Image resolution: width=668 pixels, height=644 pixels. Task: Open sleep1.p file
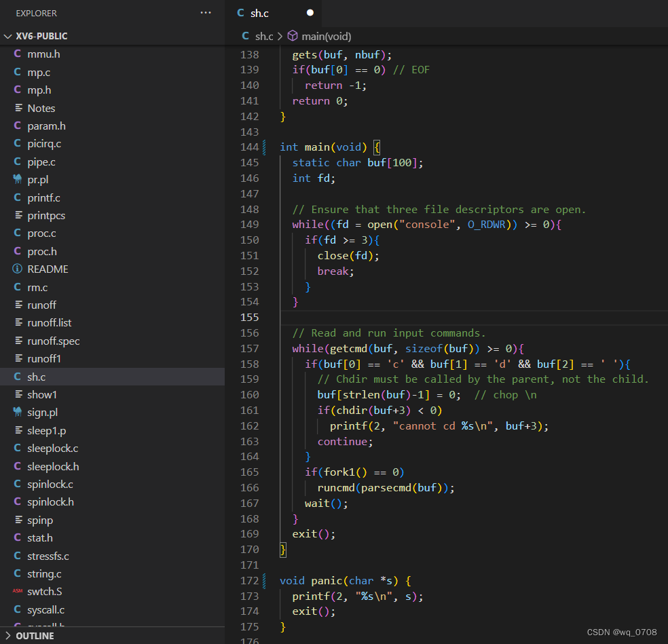(x=46, y=431)
